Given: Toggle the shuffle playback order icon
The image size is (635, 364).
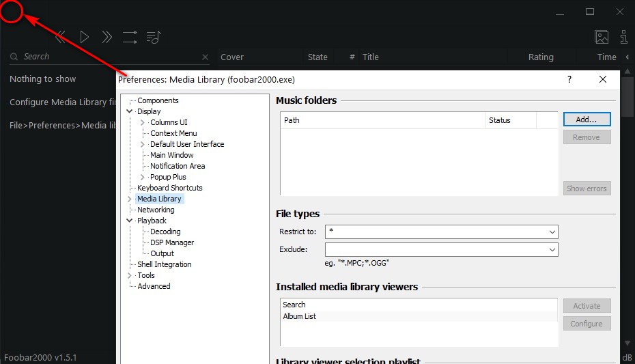Looking at the screenshot, I should (130, 37).
